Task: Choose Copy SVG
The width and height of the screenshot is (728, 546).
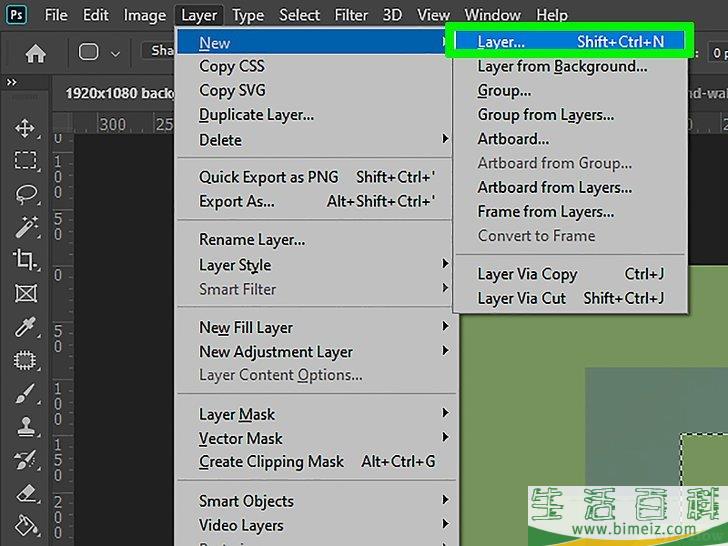Action: point(314,90)
